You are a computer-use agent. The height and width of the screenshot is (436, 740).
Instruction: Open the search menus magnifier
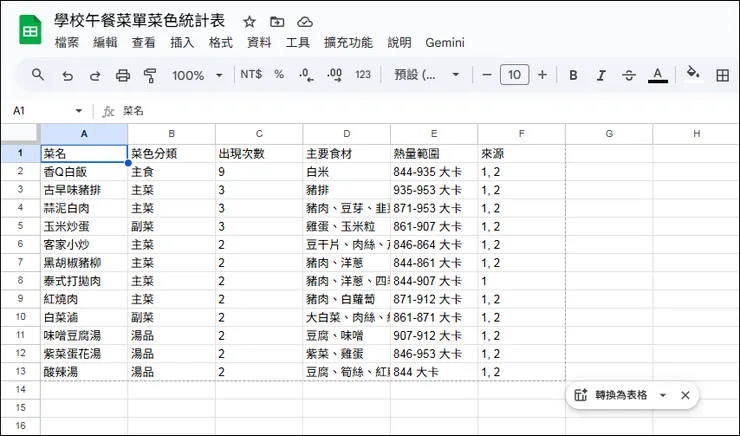point(38,75)
